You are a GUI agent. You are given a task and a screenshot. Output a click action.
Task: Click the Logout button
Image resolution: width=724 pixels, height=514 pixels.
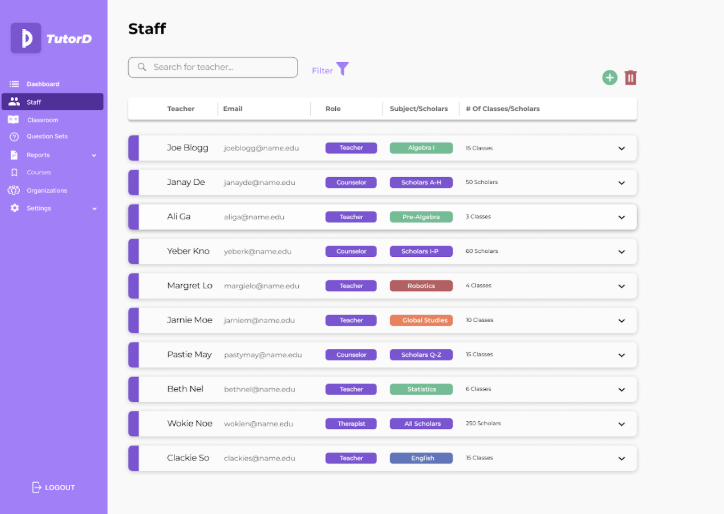click(x=53, y=487)
